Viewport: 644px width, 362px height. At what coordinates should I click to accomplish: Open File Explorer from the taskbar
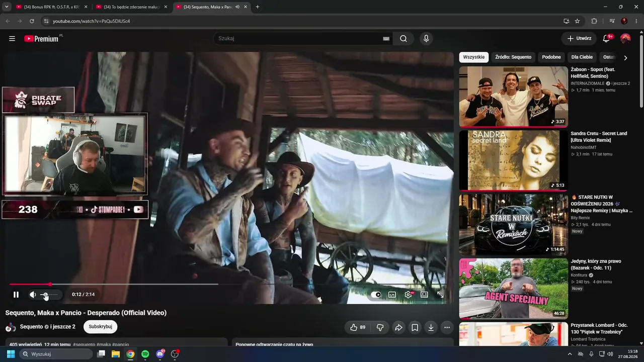116,354
